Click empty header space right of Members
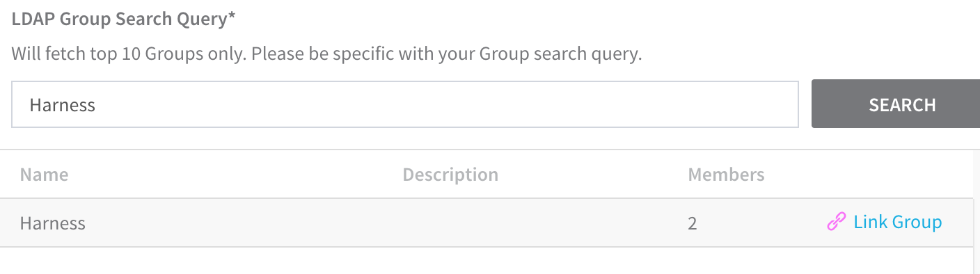 coord(870,175)
